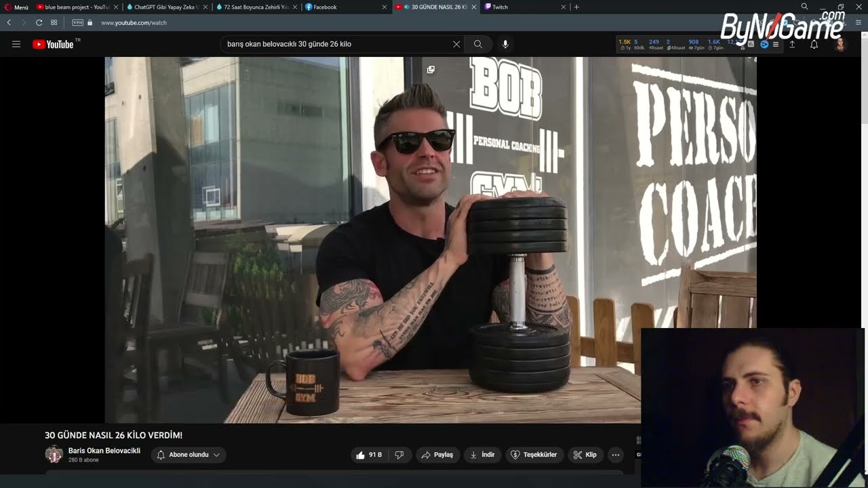Open Opera easy setup sliders icon
Image resolution: width=868 pixels, height=488 pixels.
tap(858, 22)
